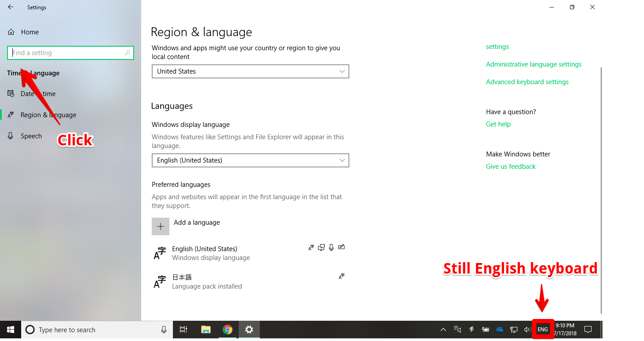The width and height of the screenshot is (644, 341).
Task: Click the language pack icon next to 日本語
Action: 341,276
